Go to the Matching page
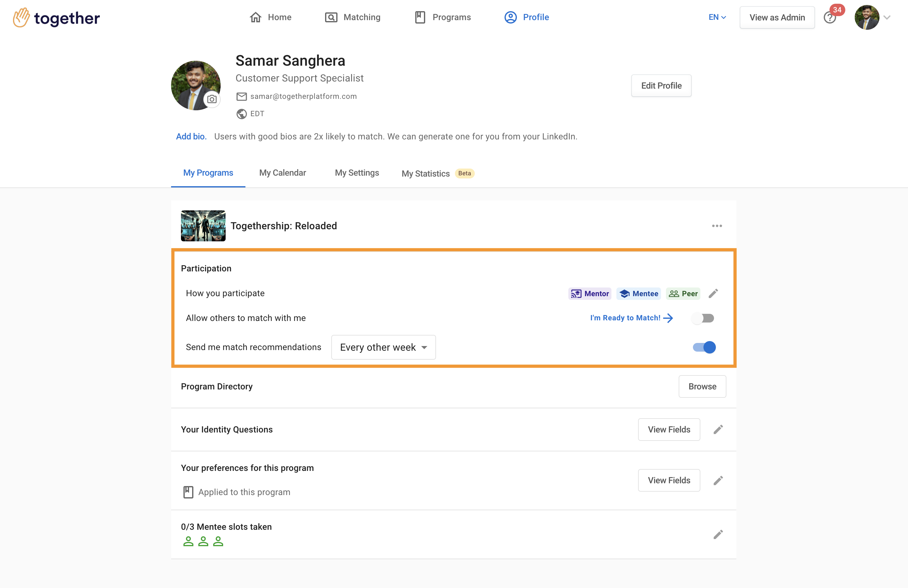The width and height of the screenshot is (908, 588). click(353, 17)
